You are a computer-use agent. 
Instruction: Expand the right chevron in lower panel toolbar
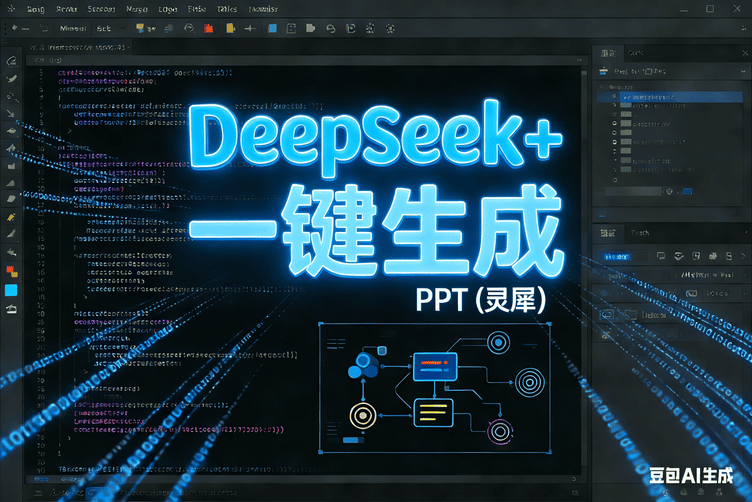(x=744, y=256)
